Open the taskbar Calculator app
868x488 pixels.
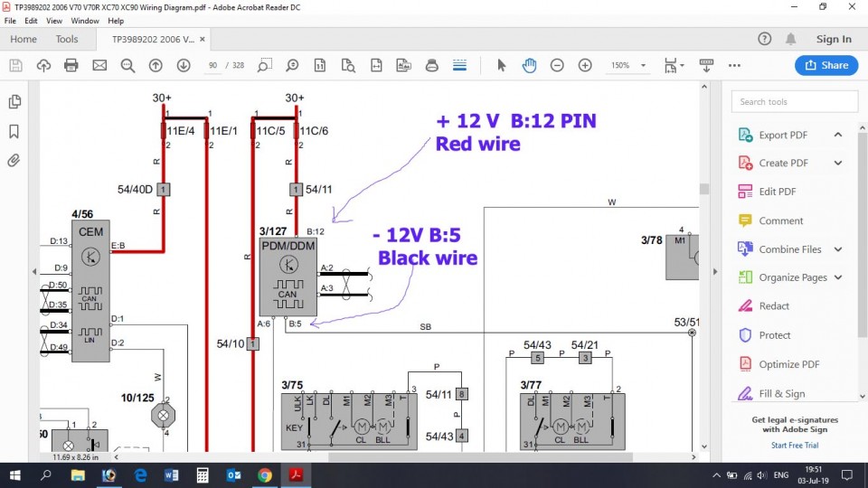pyautogui.click(x=203, y=475)
